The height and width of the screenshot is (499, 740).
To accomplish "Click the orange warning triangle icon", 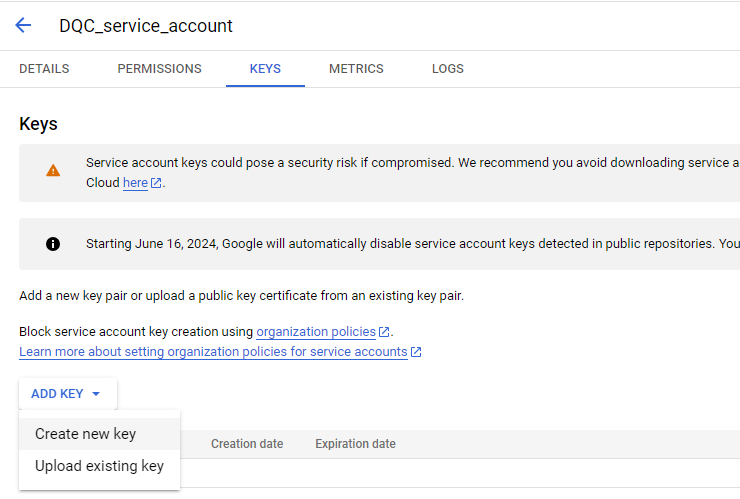I will pos(53,171).
